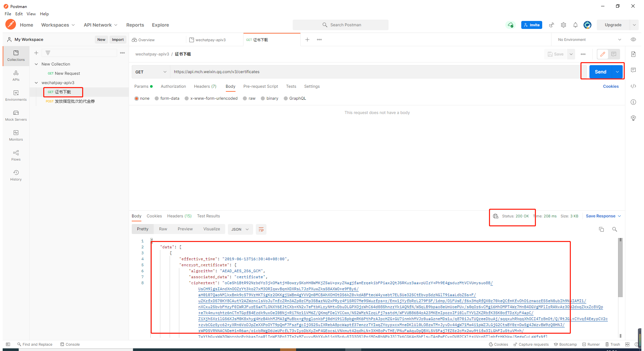Switch to request comment mode
The height and width of the screenshot is (351, 644).
coord(614,54)
